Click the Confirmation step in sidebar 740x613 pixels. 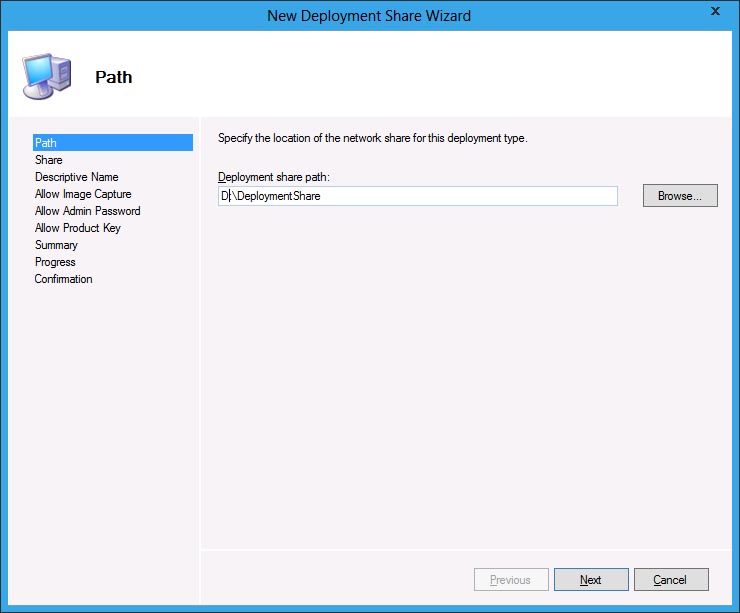(63, 279)
